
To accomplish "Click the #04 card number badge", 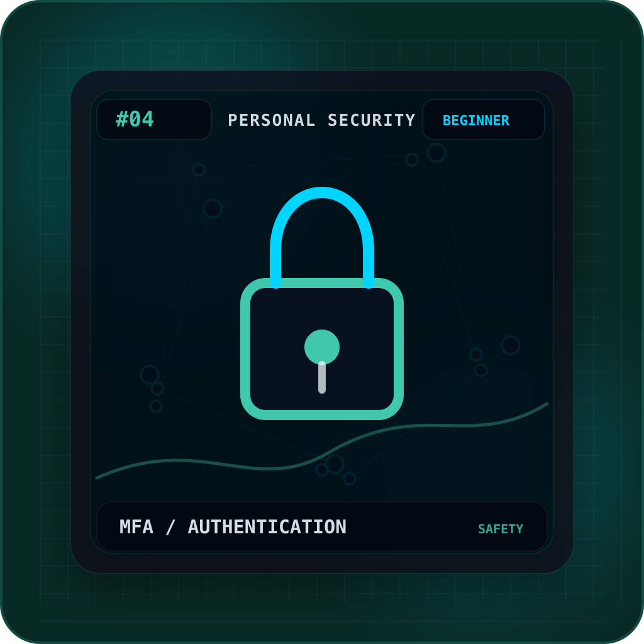I will coord(154,119).
